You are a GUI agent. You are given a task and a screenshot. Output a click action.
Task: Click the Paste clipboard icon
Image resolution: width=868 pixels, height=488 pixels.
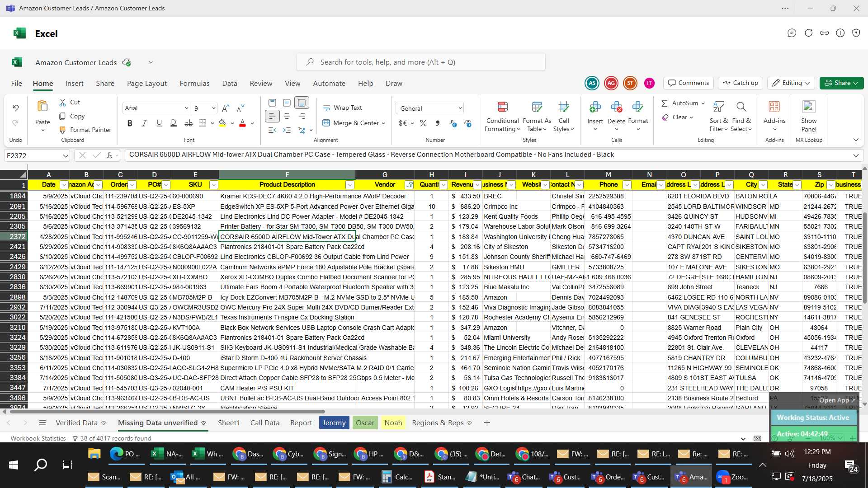pyautogui.click(x=42, y=106)
